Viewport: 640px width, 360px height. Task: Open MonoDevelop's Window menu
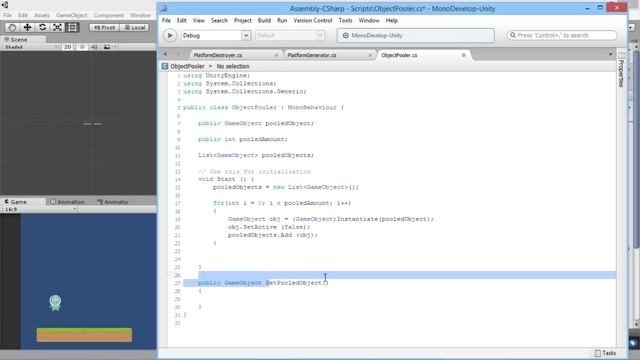[369, 20]
